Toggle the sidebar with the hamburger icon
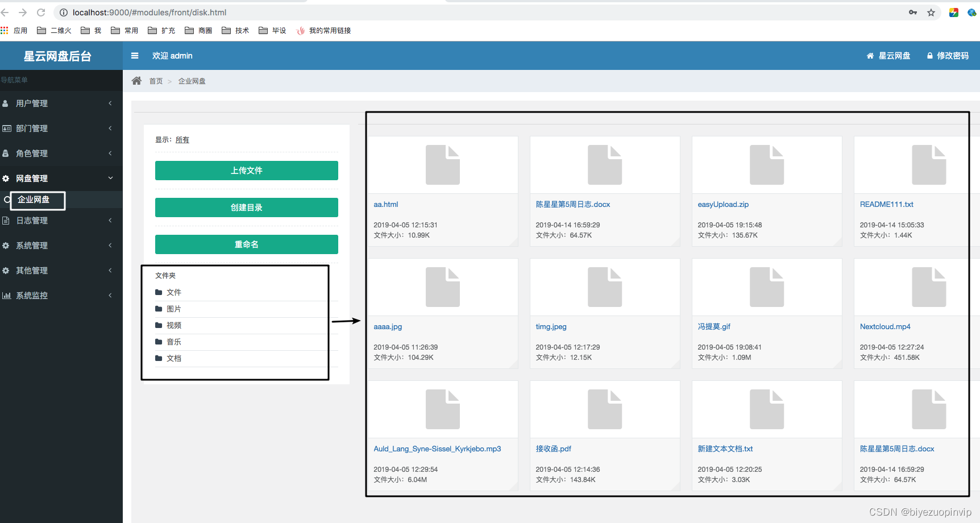The width and height of the screenshot is (980, 523). (x=135, y=56)
